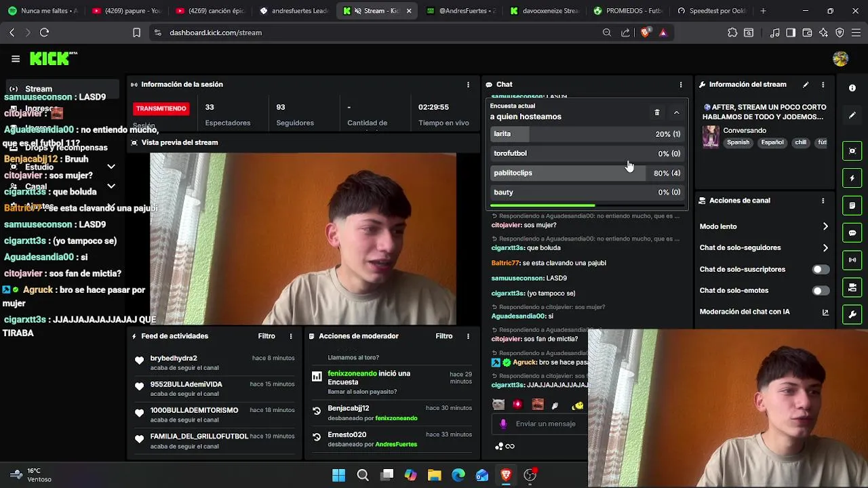Open channel actions panel three-dot menu
Viewport: 868px width, 488px height.
823,201
